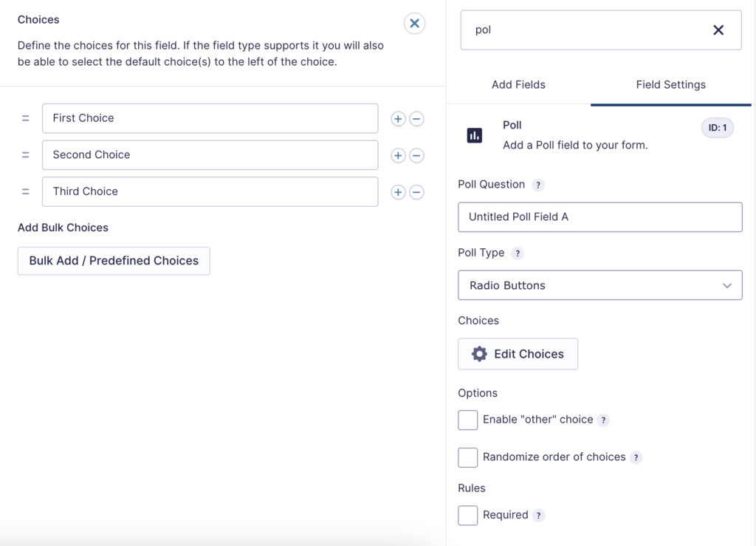Viewport: 756px width, 546px height.
Task: Click the minus icon next to Second Choice
Action: 416,155
